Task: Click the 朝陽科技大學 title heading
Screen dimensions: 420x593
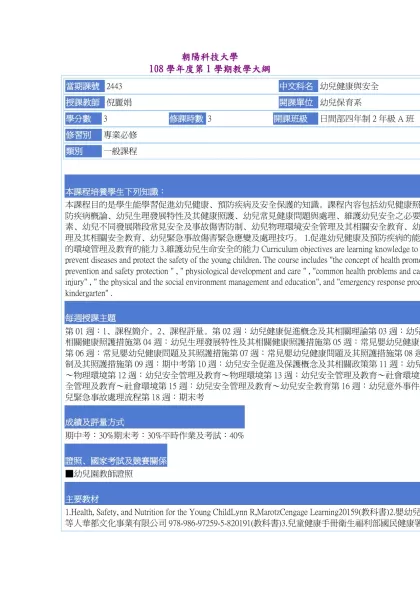Action: [x=210, y=57]
